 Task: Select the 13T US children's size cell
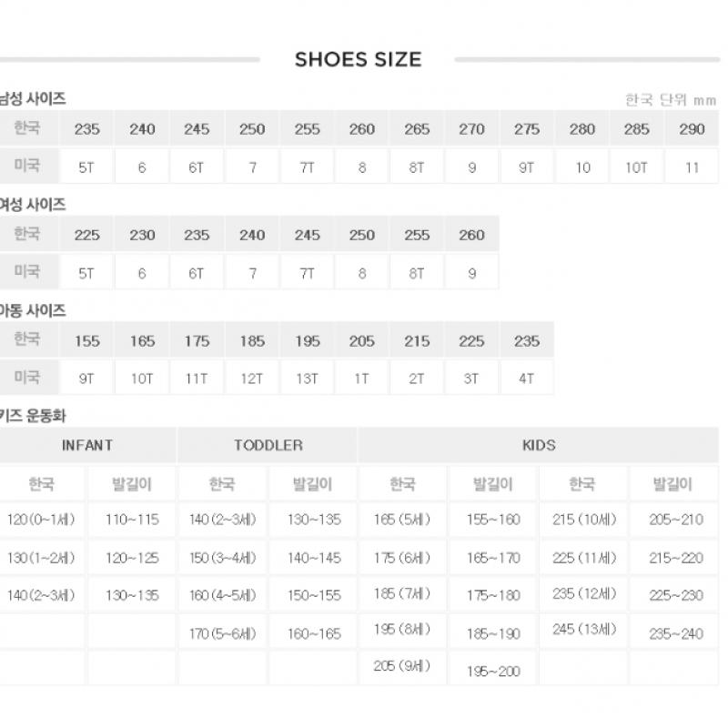coord(307,379)
